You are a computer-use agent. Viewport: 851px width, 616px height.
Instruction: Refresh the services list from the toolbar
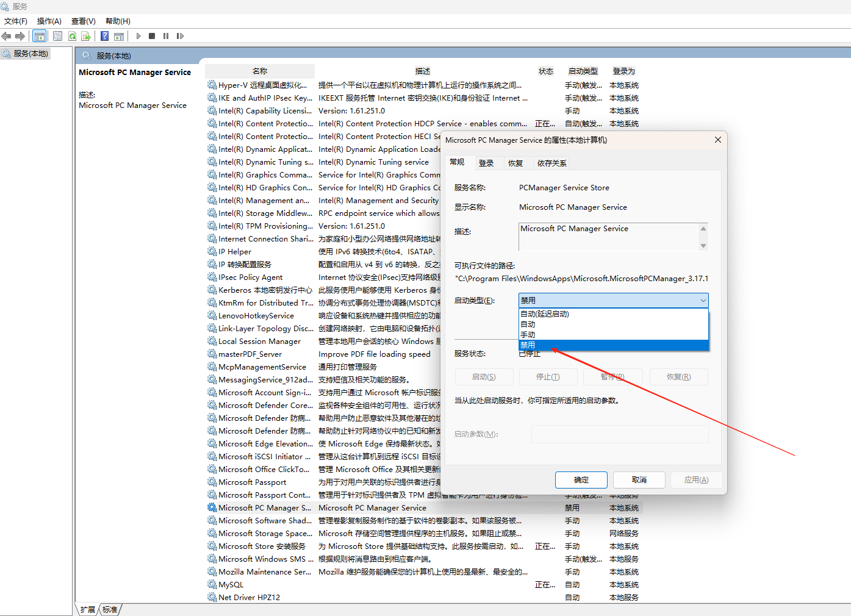tap(72, 36)
